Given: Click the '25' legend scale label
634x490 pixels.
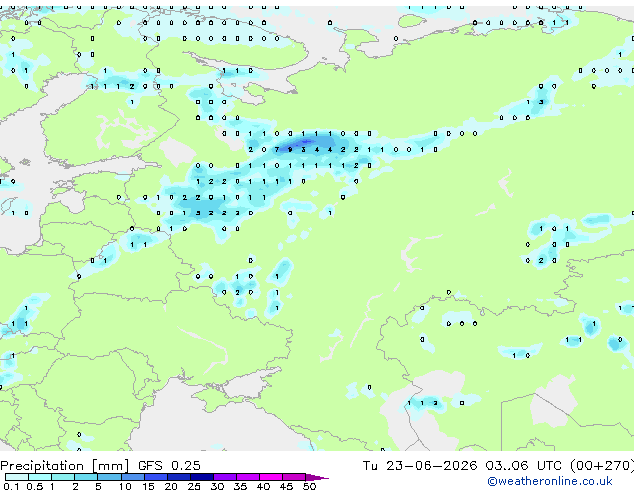Looking at the screenshot, I should tap(194, 486).
